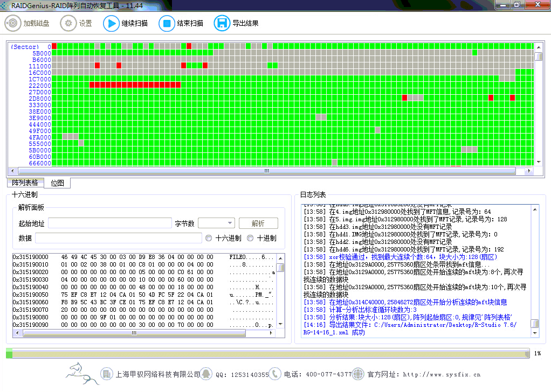
Task: Click log entry xor校验通过 line
Action: click(401, 257)
